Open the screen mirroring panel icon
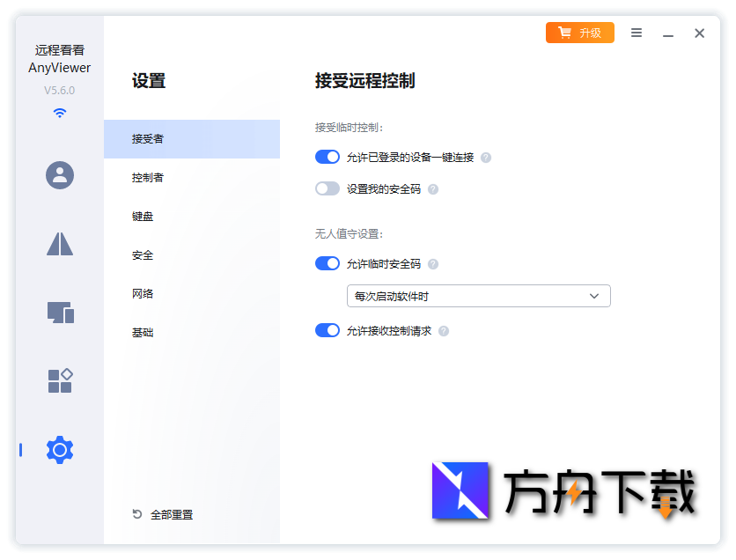 point(59,244)
